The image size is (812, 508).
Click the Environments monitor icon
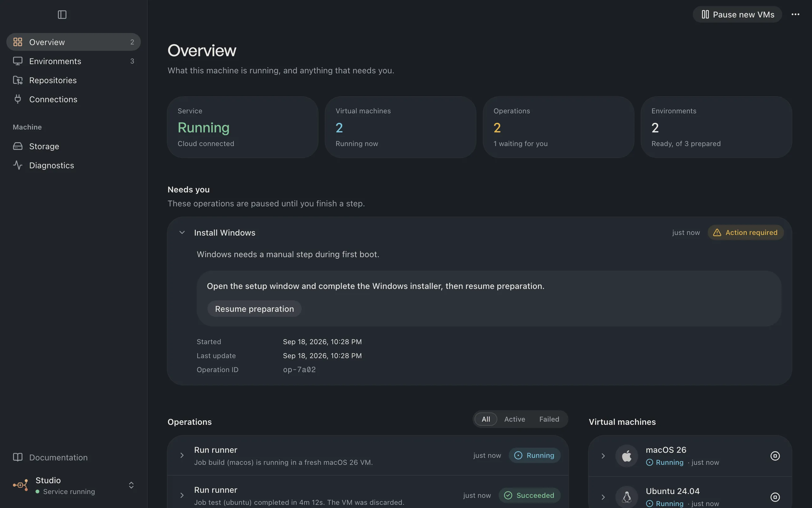click(18, 61)
